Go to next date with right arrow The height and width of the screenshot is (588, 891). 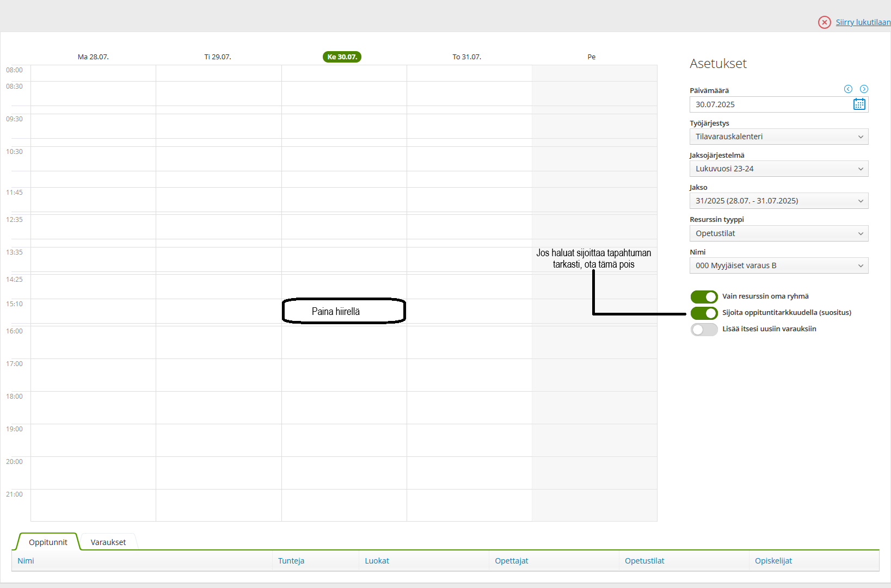tap(864, 89)
